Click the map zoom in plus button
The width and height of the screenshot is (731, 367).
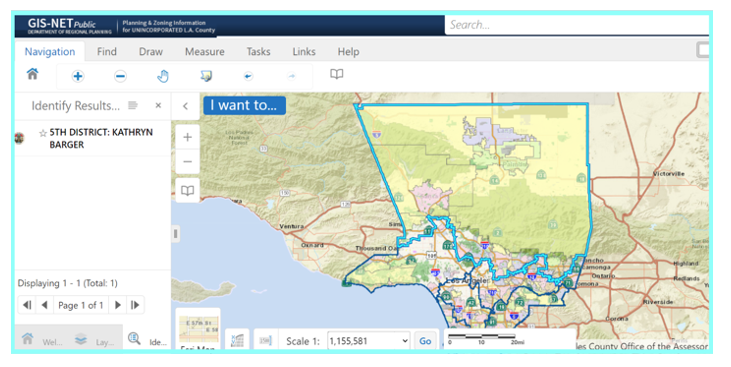tap(187, 137)
